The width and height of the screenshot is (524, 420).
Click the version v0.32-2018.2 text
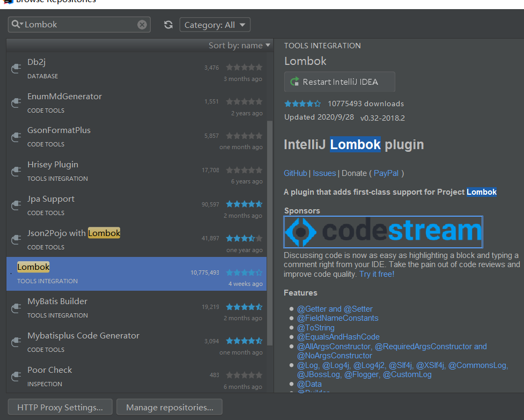(382, 118)
